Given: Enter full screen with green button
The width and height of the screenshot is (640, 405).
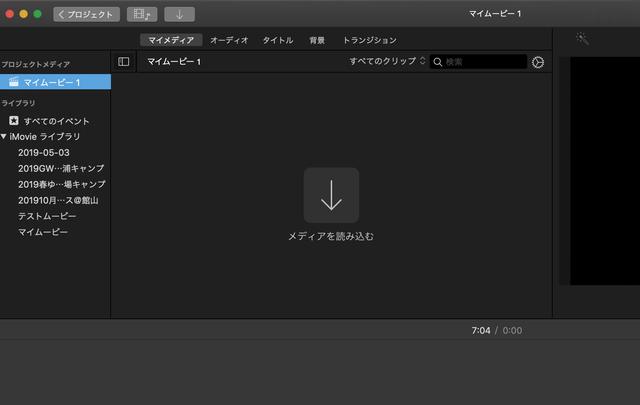Looking at the screenshot, I should (38, 14).
